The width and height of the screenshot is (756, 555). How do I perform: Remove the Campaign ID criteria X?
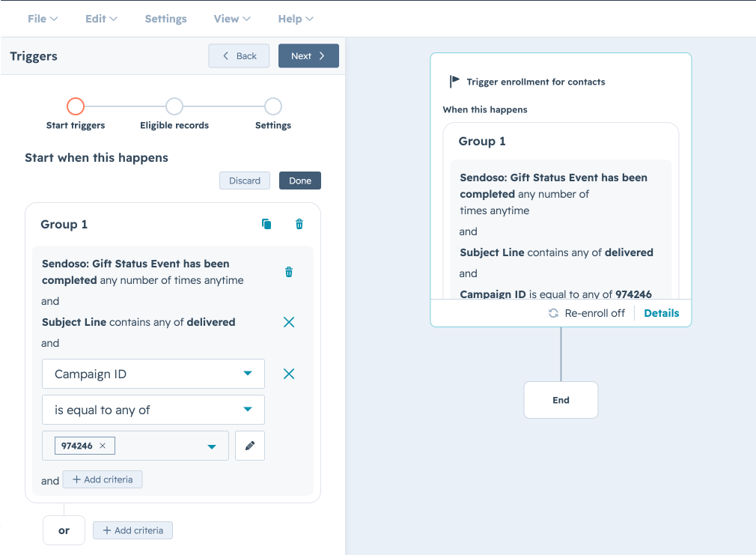289,374
